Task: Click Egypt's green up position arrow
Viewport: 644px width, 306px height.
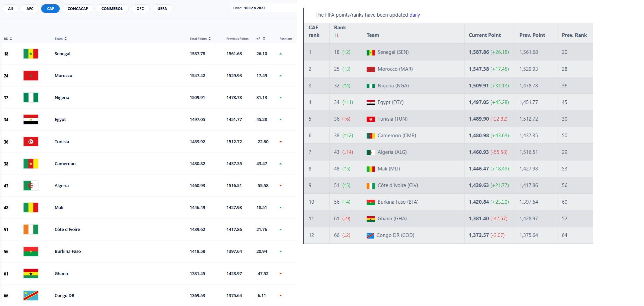Action: [281, 119]
